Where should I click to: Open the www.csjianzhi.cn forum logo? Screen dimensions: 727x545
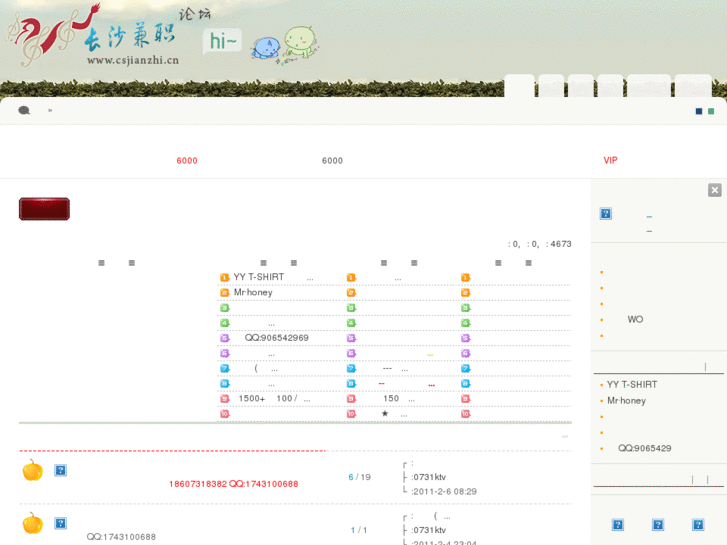109,35
